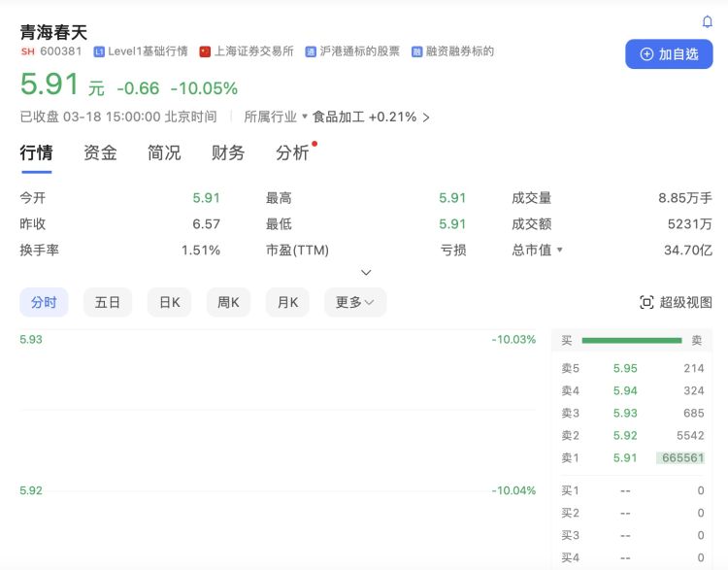
Task: Click the 市盈(TTM) value 亏损
Action: [x=453, y=250]
